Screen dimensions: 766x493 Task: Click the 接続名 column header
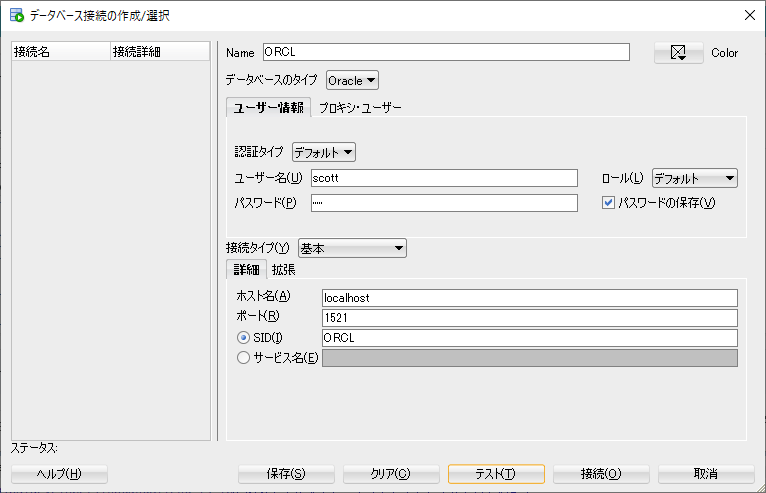60,52
